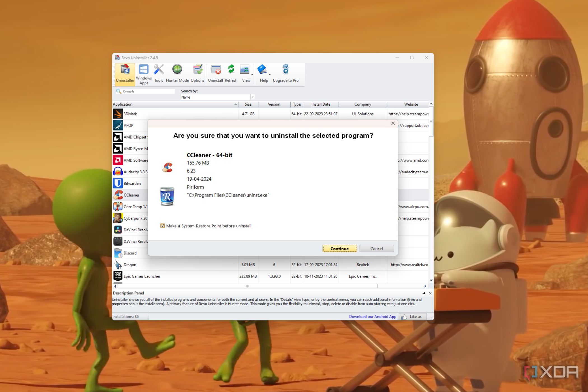Sort by the Version column header
The image size is (588, 392).
pyautogui.click(x=274, y=104)
